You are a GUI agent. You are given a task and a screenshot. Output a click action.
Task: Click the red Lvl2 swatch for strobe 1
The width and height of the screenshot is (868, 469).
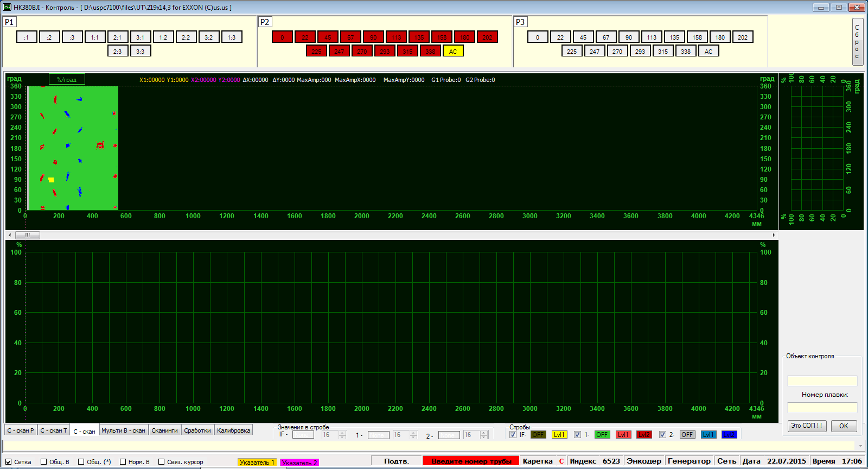pos(644,435)
